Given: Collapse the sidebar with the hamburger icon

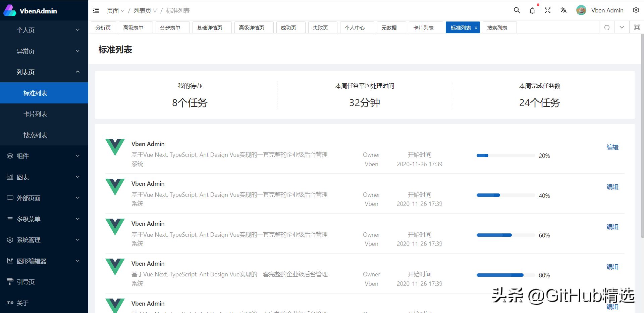Looking at the screenshot, I should coord(96,10).
